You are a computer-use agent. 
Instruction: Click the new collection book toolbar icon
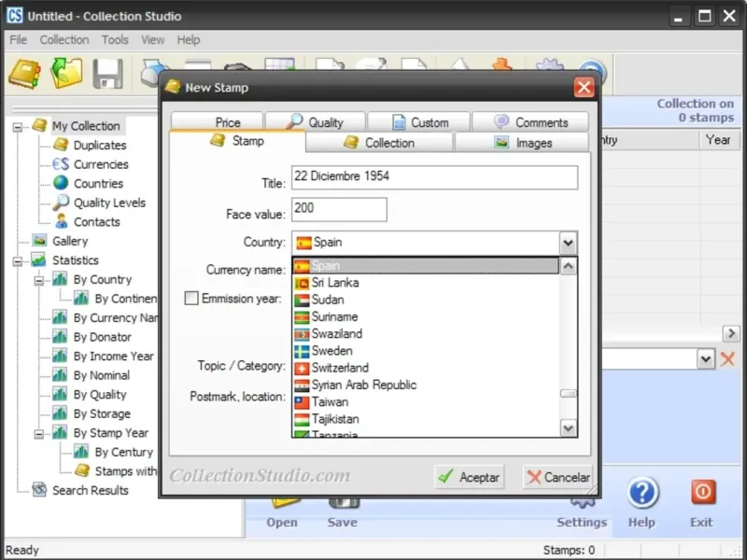(24, 74)
